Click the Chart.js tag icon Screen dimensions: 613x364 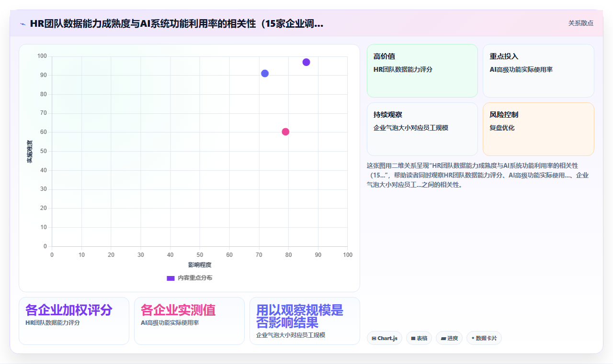374,338
